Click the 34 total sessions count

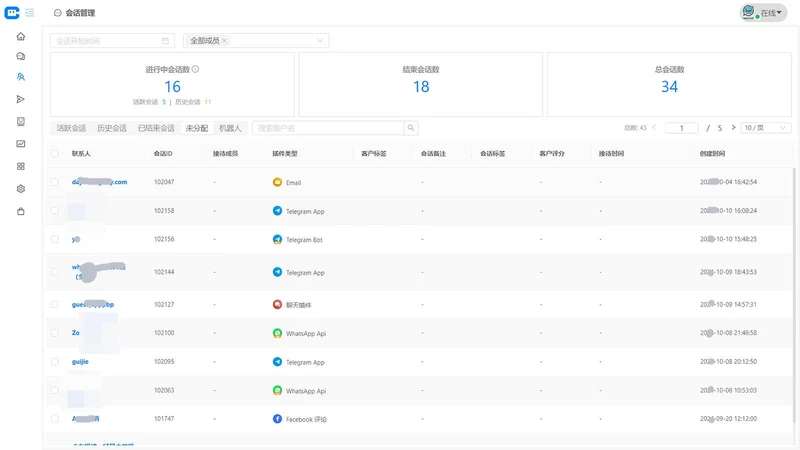coord(669,87)
